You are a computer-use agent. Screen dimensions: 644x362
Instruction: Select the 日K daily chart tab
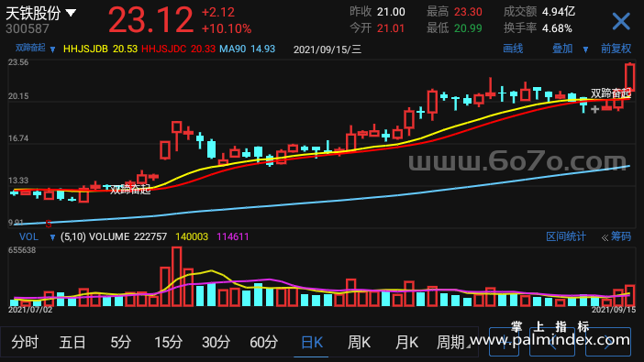point(311,342)
